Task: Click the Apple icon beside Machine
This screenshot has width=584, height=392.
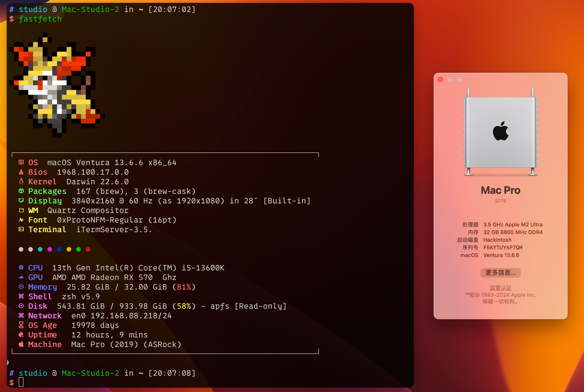Action: [x=21, y=344]
